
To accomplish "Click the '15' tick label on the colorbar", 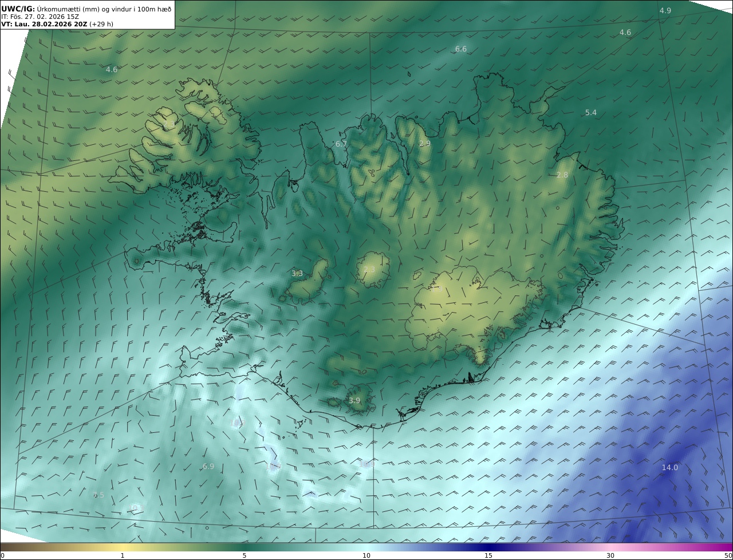I will pyautogui.click(x=488, y=555).
